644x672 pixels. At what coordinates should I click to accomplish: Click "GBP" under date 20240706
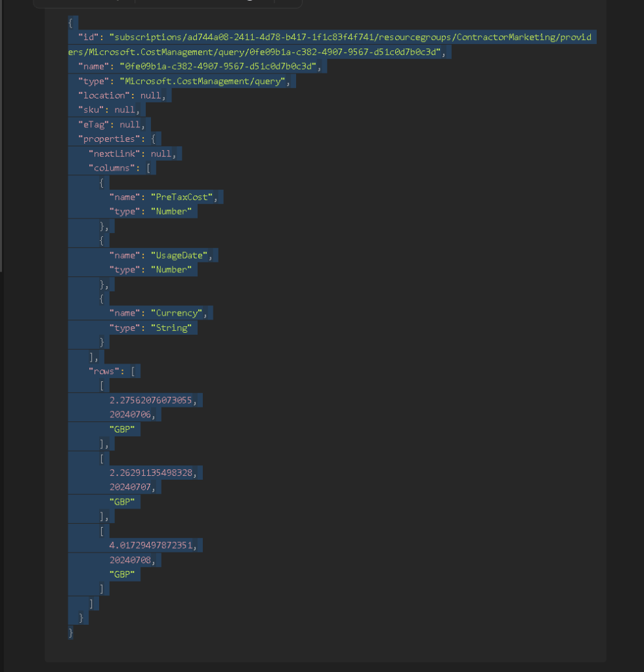coord(122,429)
